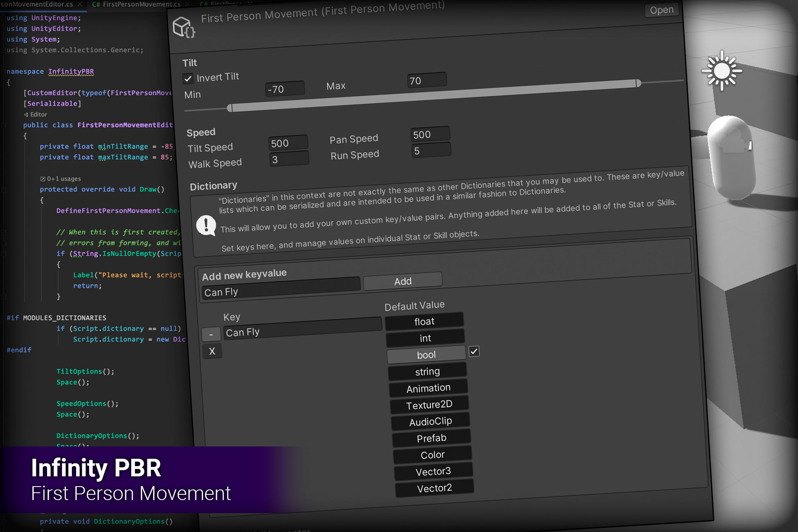798x532 pixels.
Task: Click the middle of the tilt range slider
Action: pos(434,95)
